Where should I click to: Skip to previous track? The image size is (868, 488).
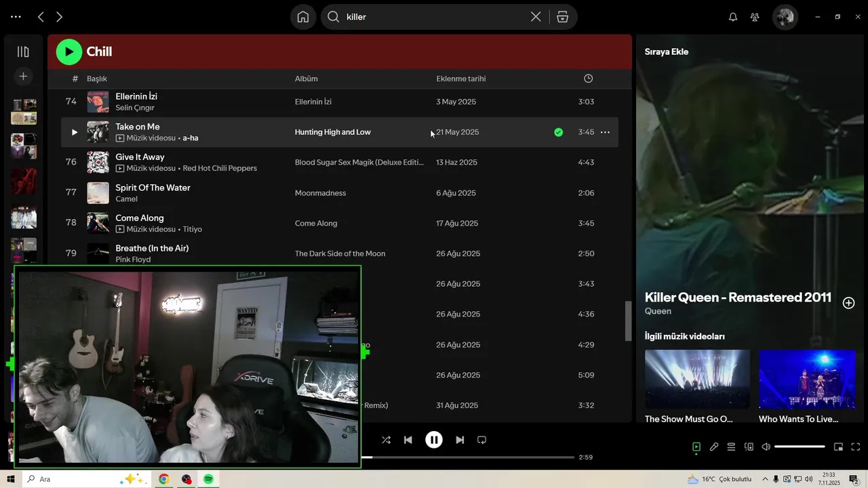pos(408,440)
